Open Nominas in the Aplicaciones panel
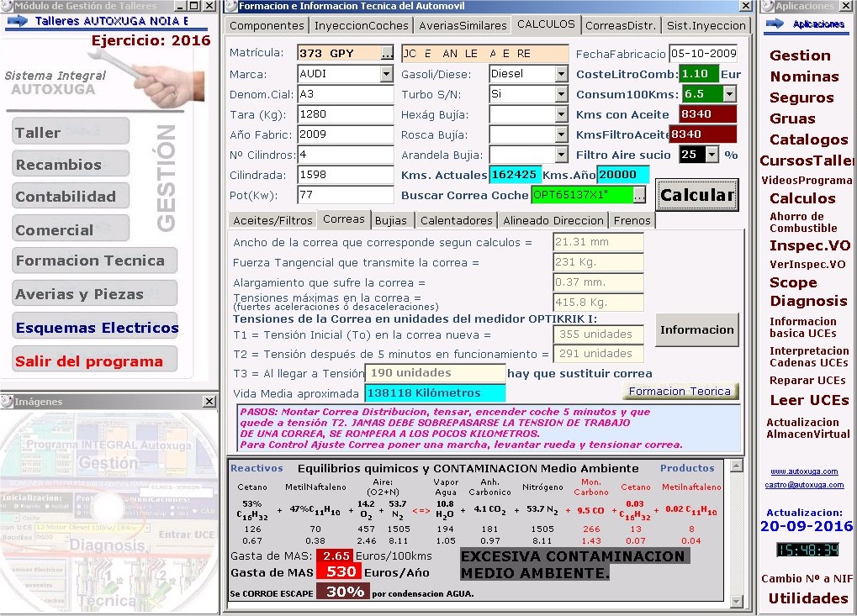The image size is (857, 616). [x=804, y=76]
